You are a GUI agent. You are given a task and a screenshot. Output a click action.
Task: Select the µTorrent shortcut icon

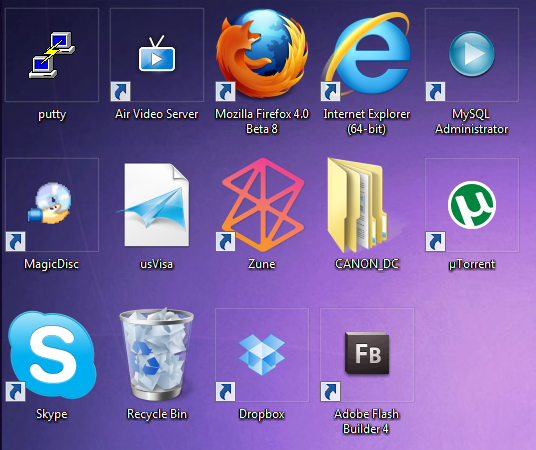(x=472, y=204)
